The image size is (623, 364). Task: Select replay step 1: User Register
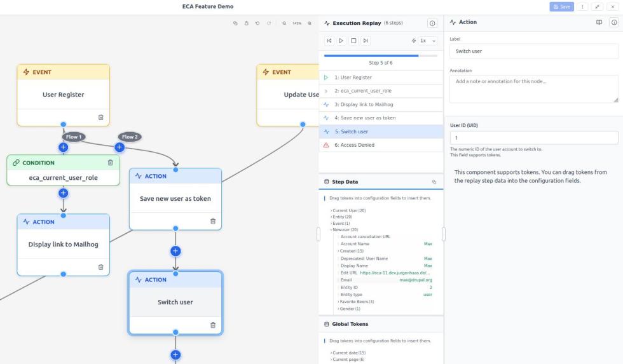pyautogui.click(x=381, y=78)
